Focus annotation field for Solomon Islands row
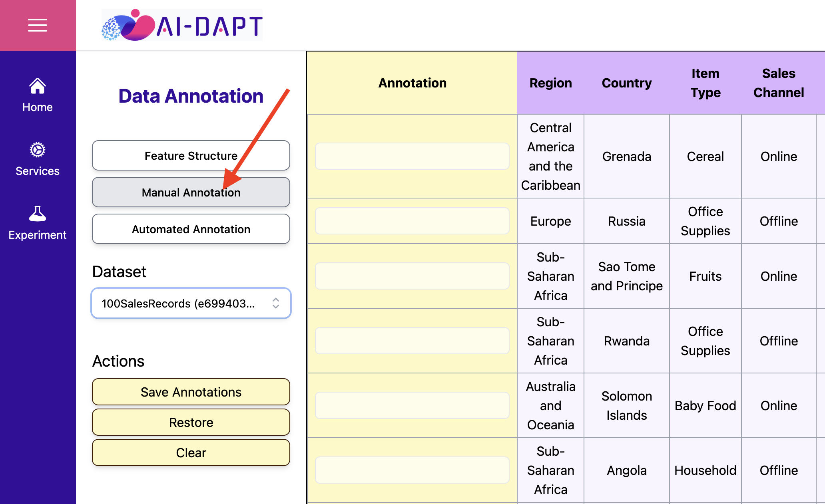Viewport: 825px width, 504px height. click(x=412, y=405)
